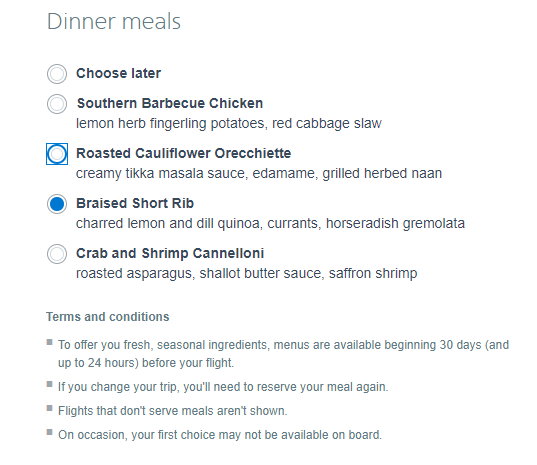Select the Braised Short Rib radio button
537x465 pixels.
click(x=57, y=204)
